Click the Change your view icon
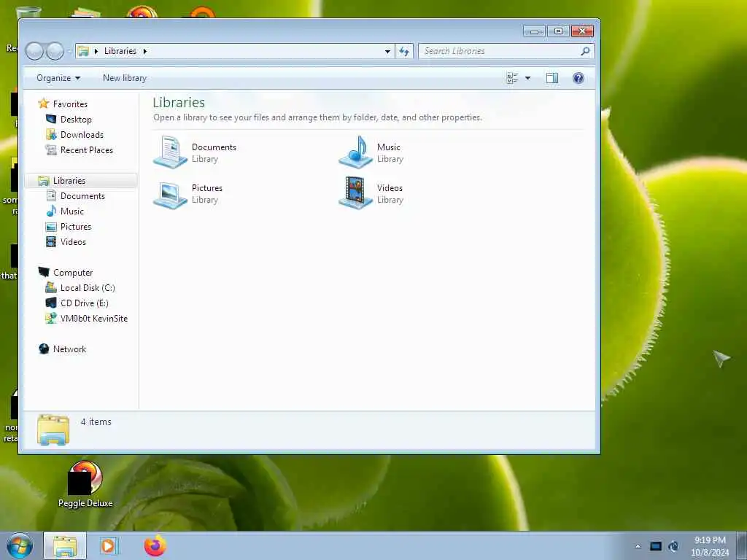Viewport: 747px width, 560px height. [512, 78]
